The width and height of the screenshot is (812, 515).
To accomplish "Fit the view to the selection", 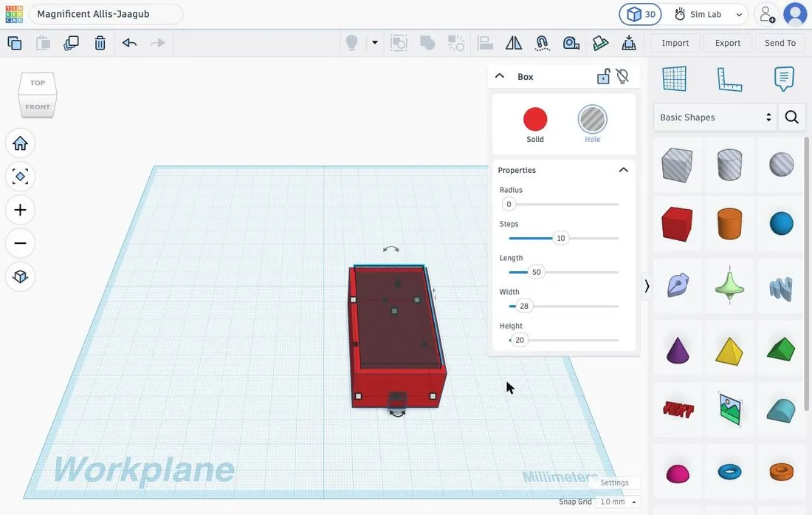I will 20,177.
